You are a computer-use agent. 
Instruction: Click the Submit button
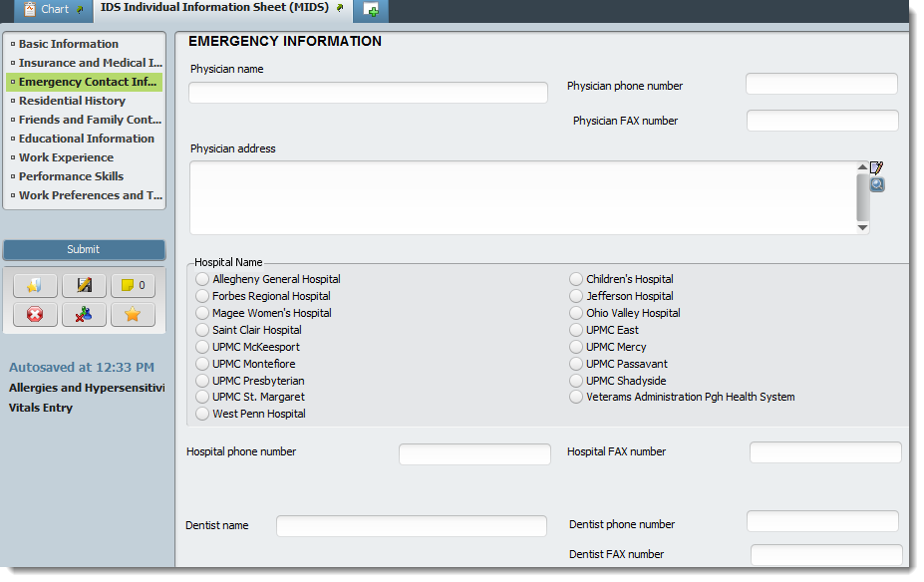[x=84, y=250]
